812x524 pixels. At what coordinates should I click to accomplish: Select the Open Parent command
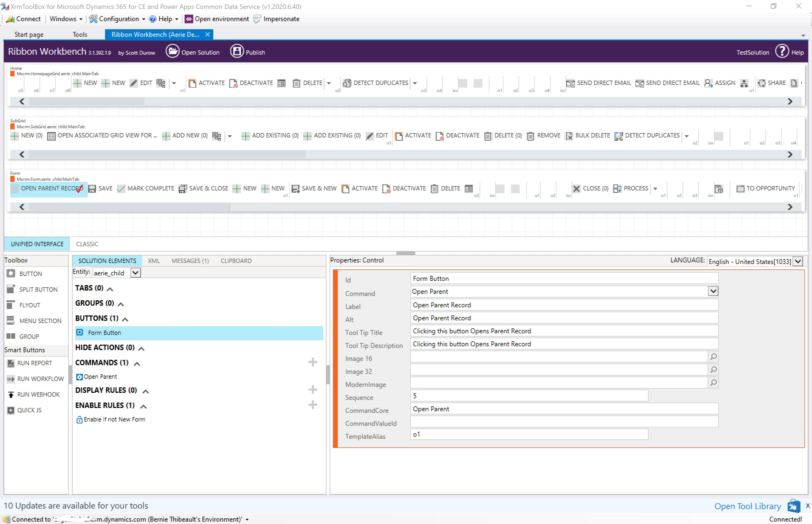tap(97, 377)
